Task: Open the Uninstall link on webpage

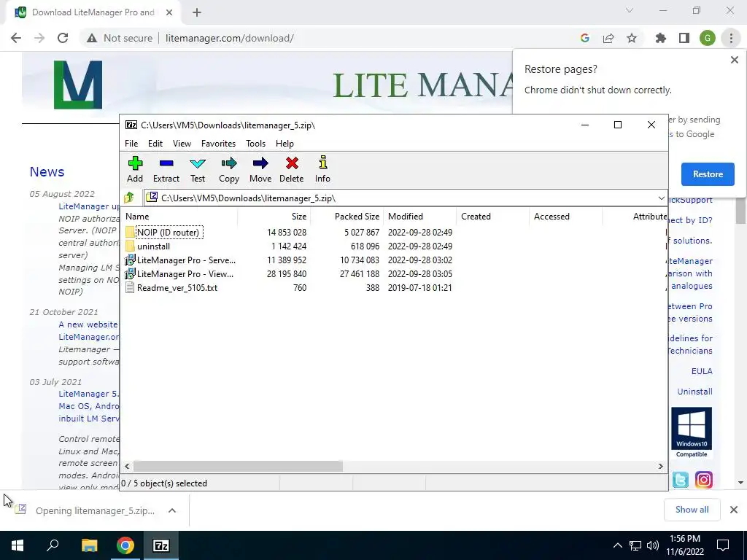Action: point(694,392)
